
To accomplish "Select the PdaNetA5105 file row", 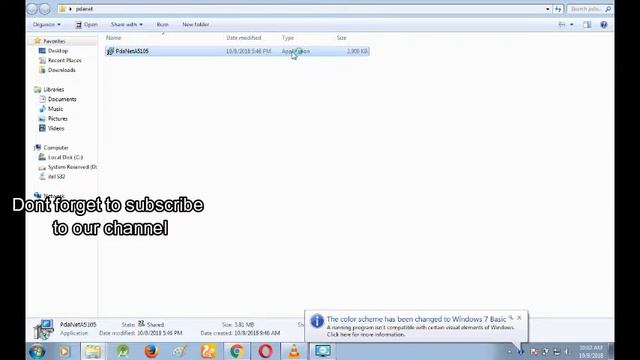I will [x=237, y=51].
